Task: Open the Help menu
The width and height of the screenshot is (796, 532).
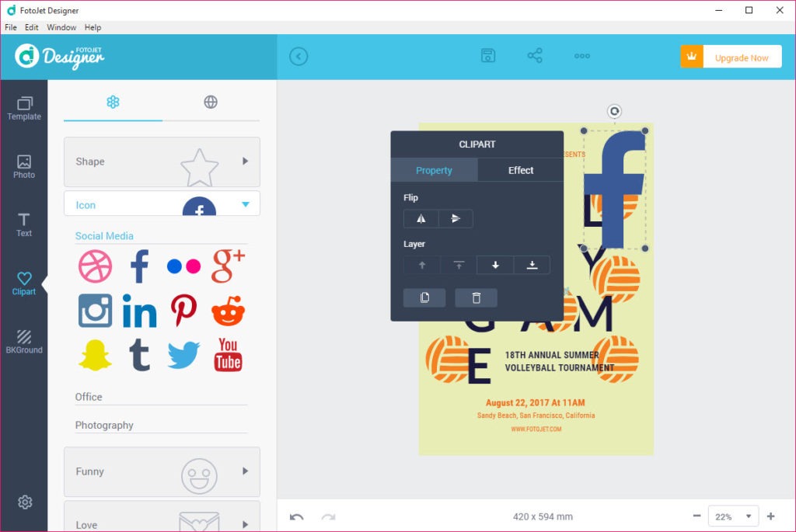Action: click(93, 27)
